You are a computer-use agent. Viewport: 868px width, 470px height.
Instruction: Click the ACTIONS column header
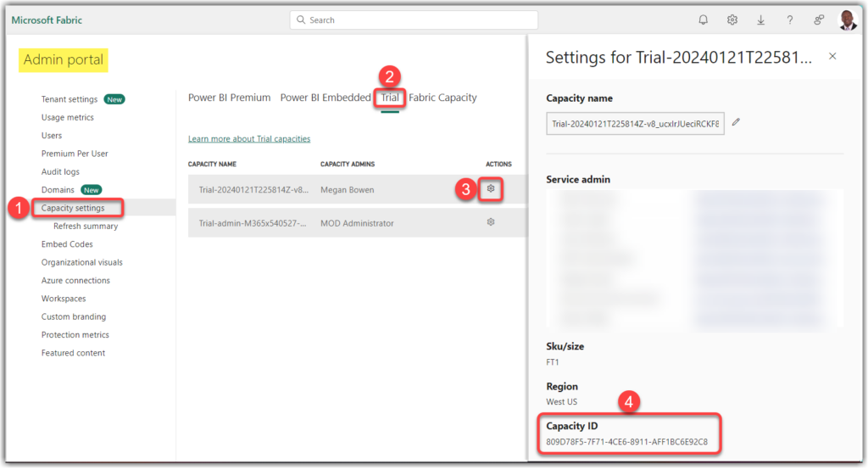point(498,164)
